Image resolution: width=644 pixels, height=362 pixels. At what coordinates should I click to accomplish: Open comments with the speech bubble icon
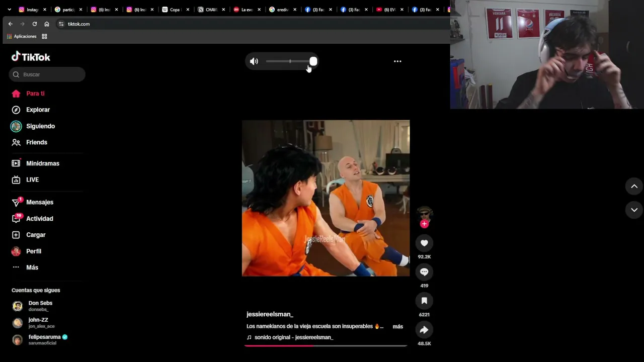pos(424,272)
